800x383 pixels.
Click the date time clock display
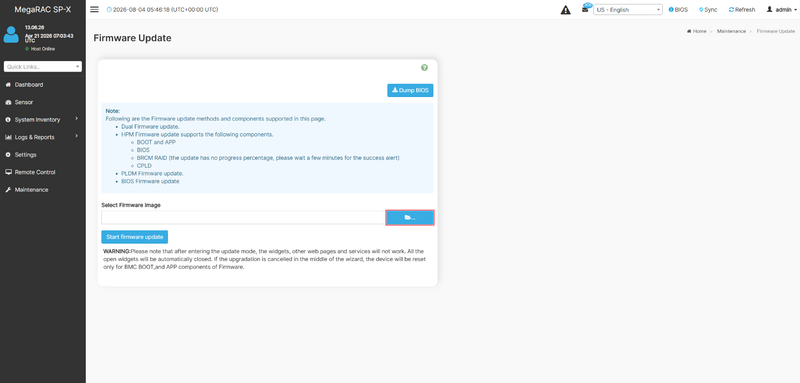point(163,10)
